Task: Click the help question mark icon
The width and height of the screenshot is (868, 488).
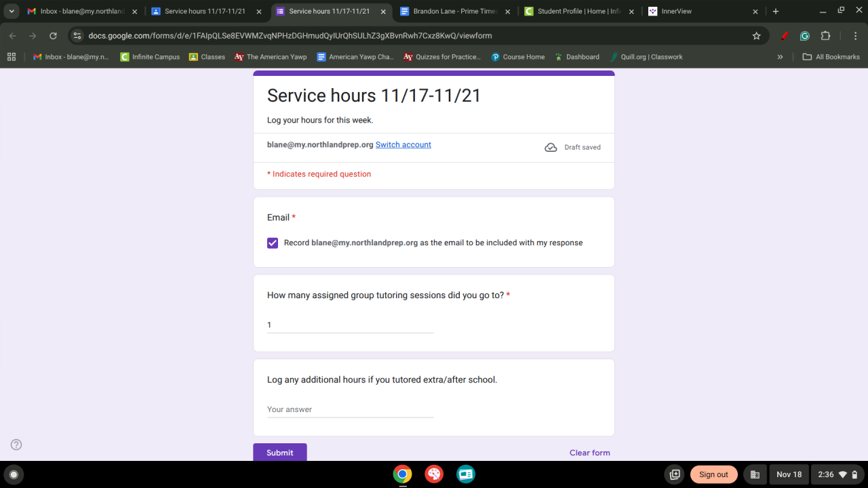Action: pyautogui.click(x=16, y=445)
